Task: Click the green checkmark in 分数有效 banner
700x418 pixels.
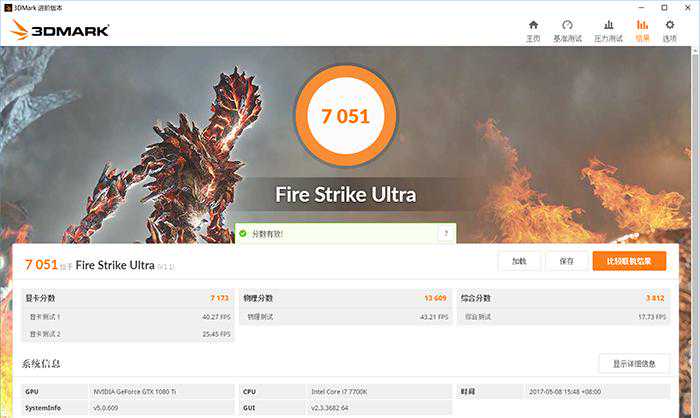Action: (x=242, y=233)
